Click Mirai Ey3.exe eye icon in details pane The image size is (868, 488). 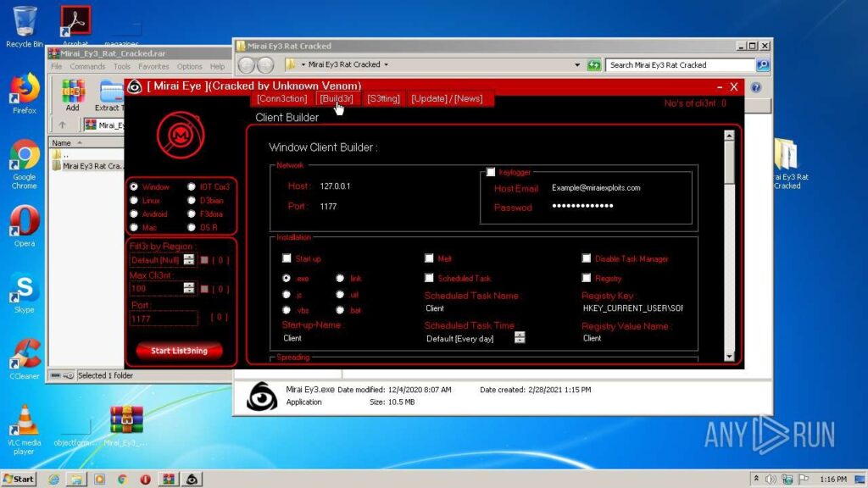[261, 396]
